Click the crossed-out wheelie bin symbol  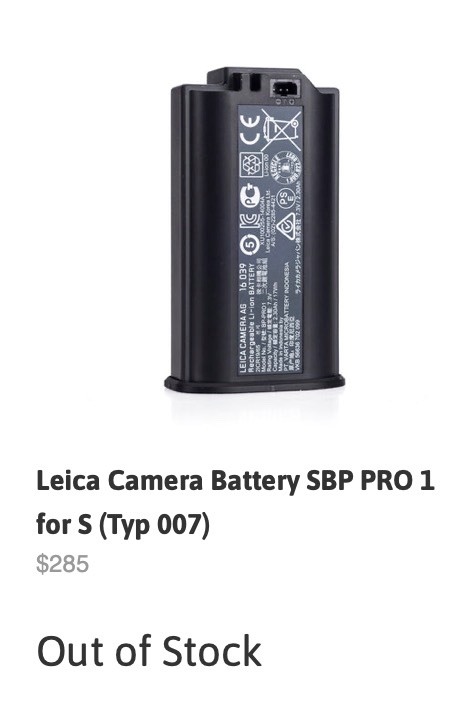click(x=282, y=130)
